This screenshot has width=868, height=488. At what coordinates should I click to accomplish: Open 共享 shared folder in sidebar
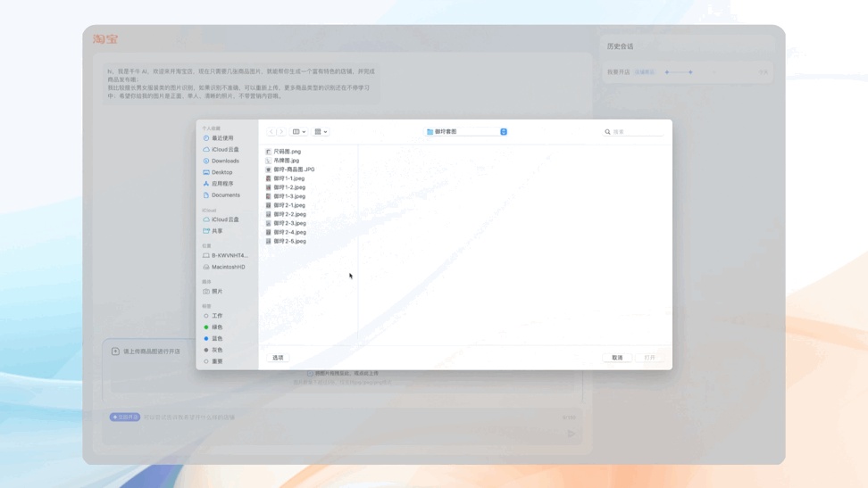(217, 231)
